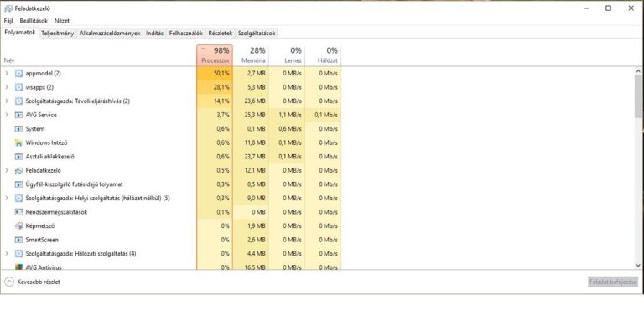
Task: Click the Feladatkezelő process row icon
Action: pyautogui.click(x=18, y=170)
